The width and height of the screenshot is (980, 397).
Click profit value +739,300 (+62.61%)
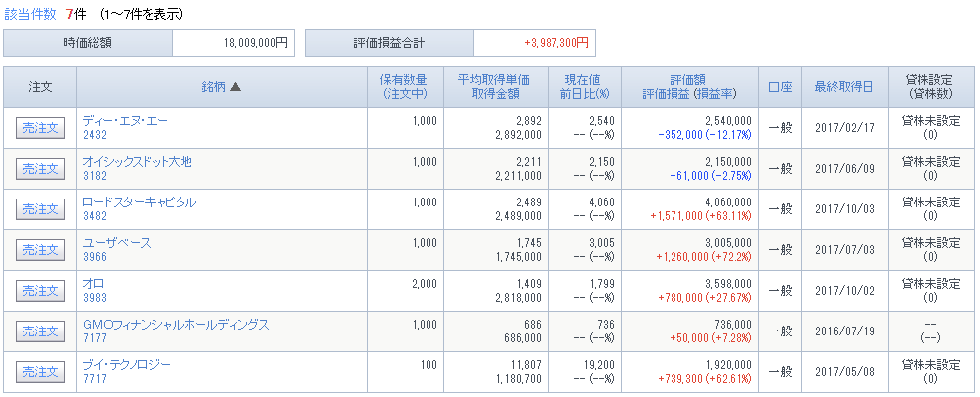pyautogui.click(x=705, y=378)
